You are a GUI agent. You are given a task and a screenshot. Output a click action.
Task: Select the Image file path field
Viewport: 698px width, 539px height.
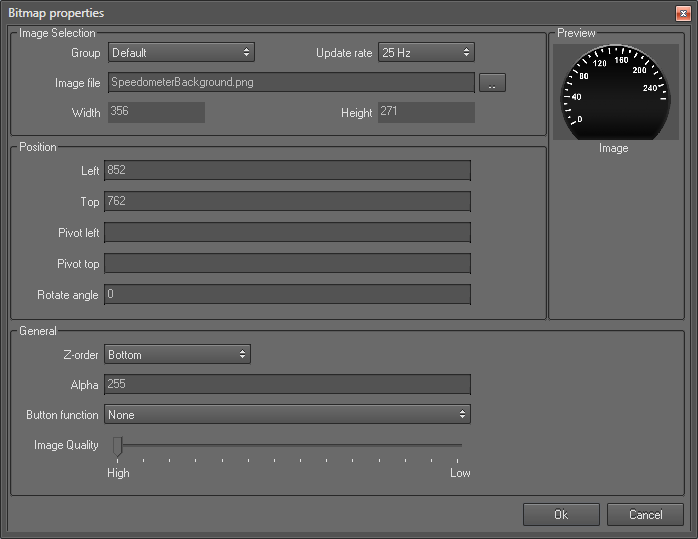pyautogui.click(x=290, y=82)
